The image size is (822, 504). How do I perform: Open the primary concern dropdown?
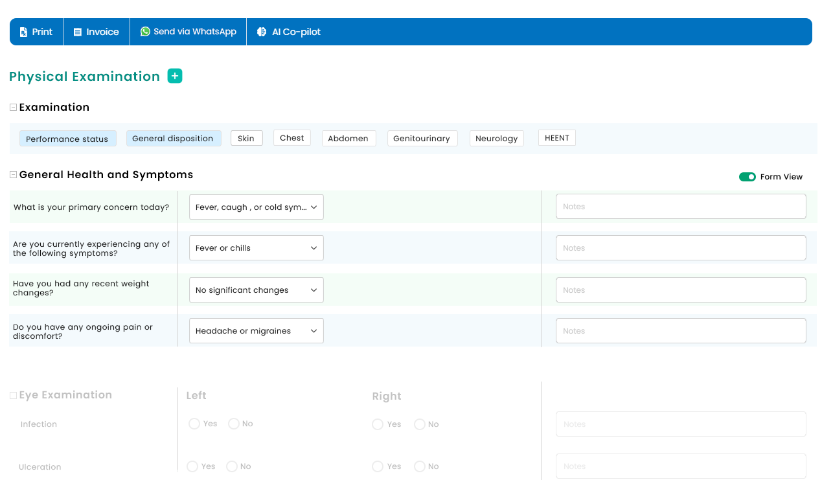[256, 207]
